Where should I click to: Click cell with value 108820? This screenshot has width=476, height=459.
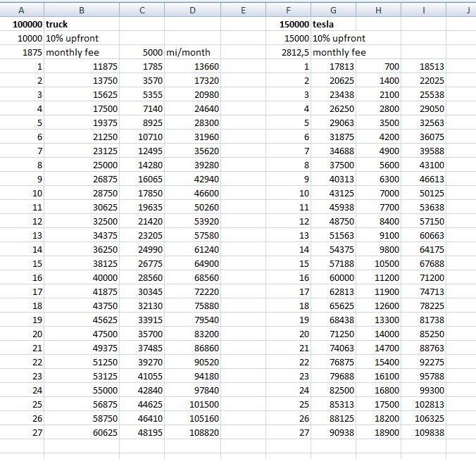coord(192,432)
